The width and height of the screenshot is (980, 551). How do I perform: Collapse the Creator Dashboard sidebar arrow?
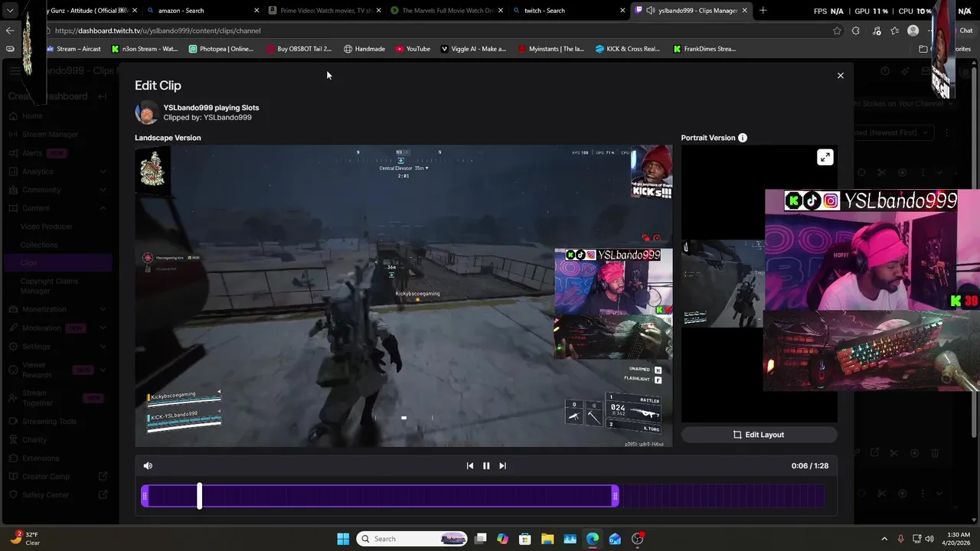103,96
